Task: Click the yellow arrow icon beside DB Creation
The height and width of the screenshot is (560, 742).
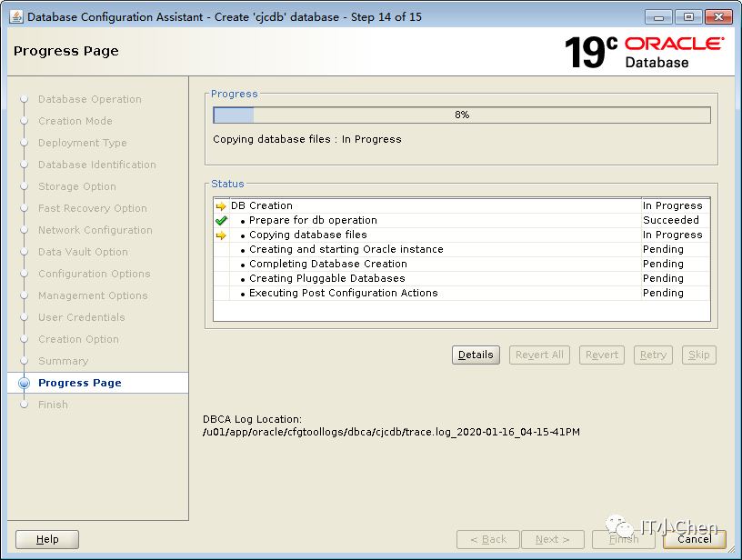Action: pyautogui.click(x=221, y=206)
